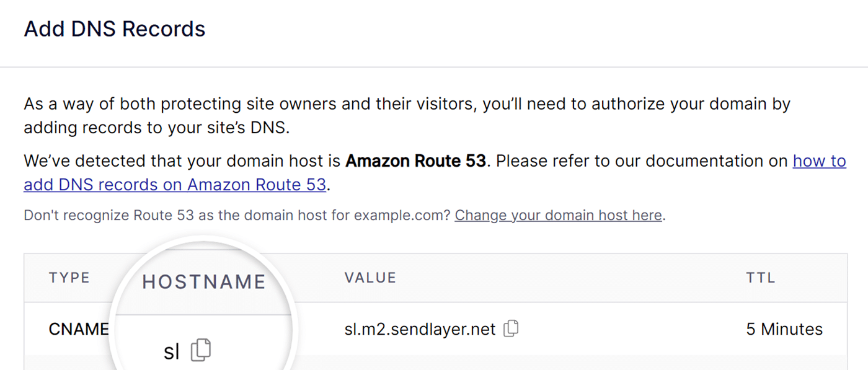Viewport: 868px width, 370px height.
Task: Click Change your domain host here
Action: click(557, 215)
